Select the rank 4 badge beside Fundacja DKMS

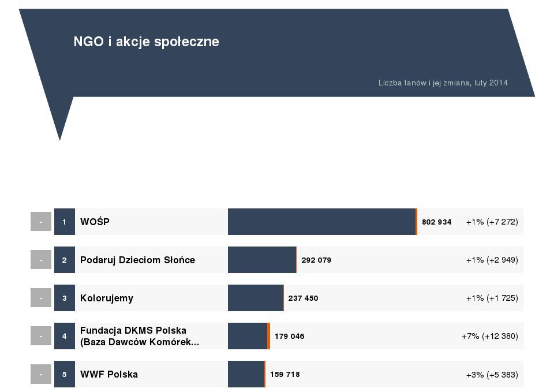[65, 336]
